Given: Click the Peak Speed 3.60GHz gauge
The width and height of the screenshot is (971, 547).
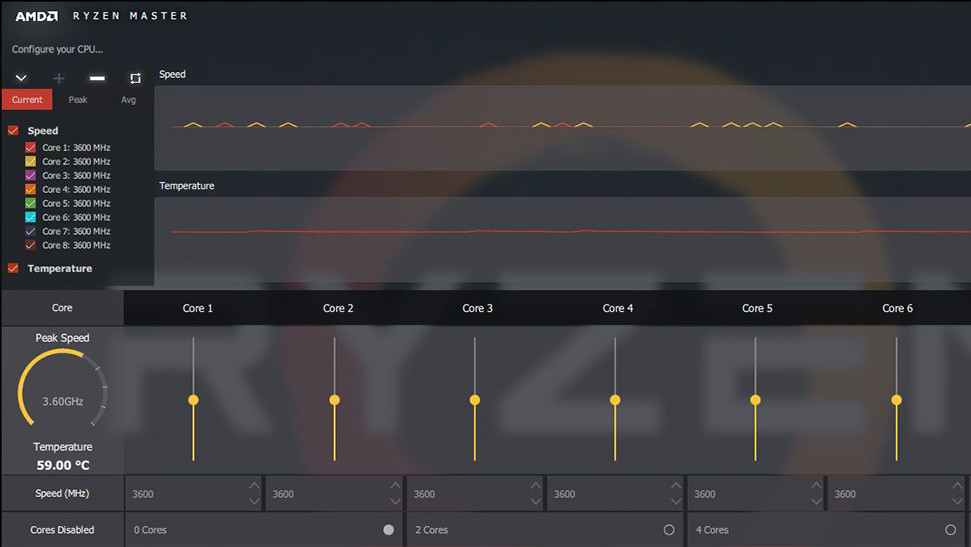Looking at the screenshot, I should click(x=63, y=389).
